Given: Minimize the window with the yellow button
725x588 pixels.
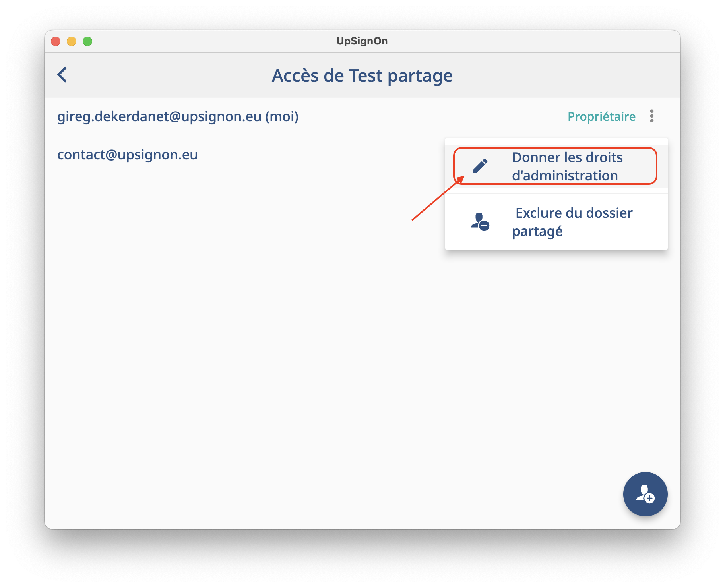Looking at the screenshot, I should coord(72,41).
